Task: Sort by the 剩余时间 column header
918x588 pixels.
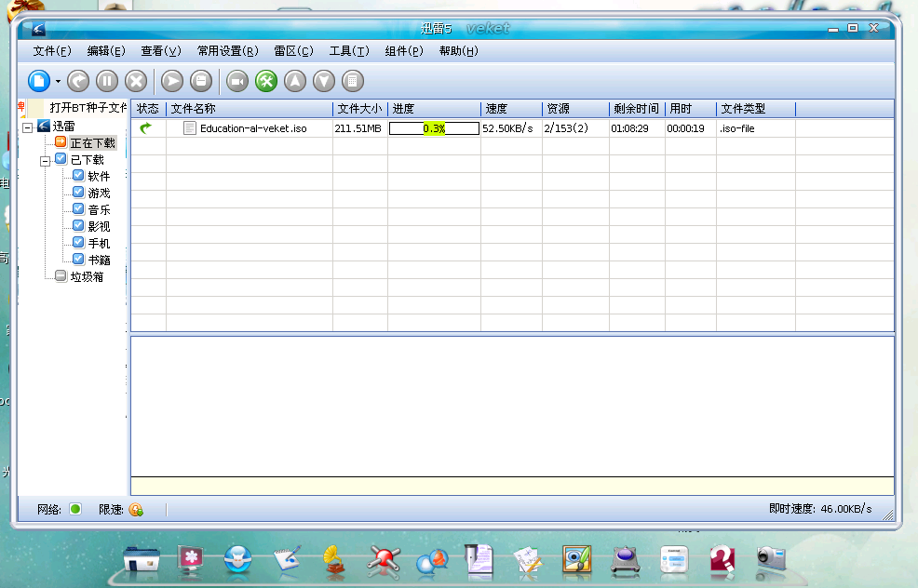Action: tap(637, 108)
